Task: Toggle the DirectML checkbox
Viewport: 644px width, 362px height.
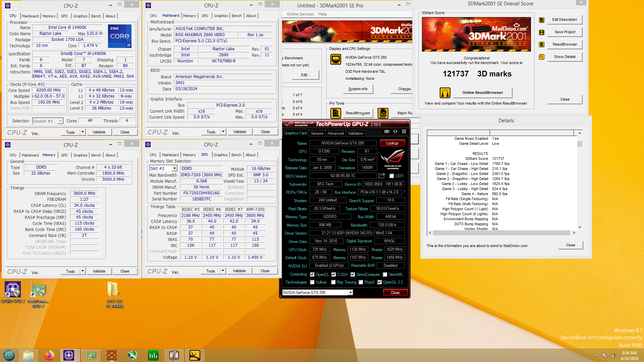Action: [385, 275]
